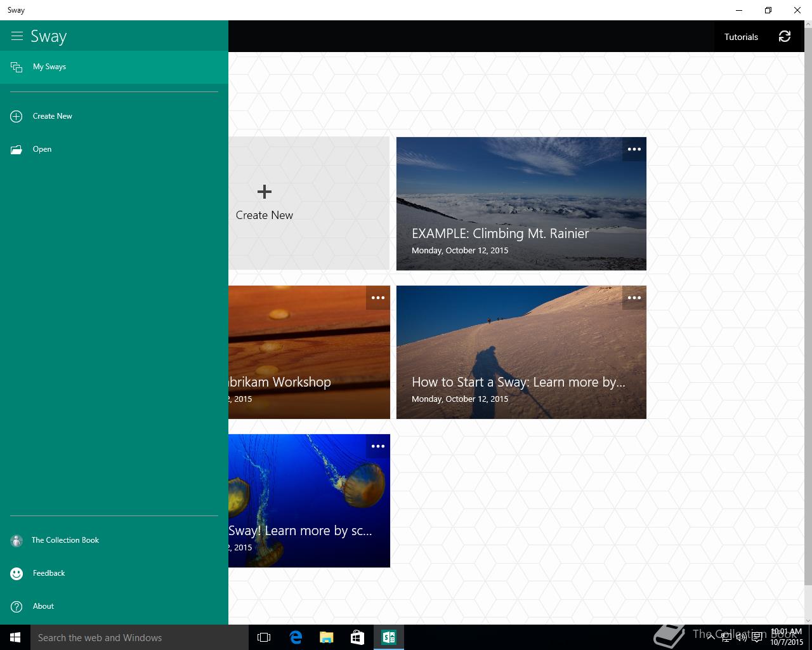The image size is (812, 650).
Task: Open About from the sidebar
Action: click(x=114, y=606)
